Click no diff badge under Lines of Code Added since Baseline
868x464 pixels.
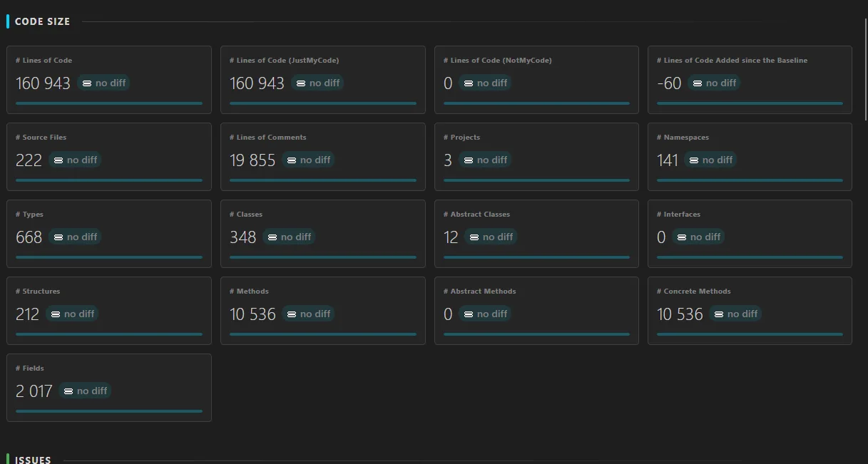coord(714,83)
